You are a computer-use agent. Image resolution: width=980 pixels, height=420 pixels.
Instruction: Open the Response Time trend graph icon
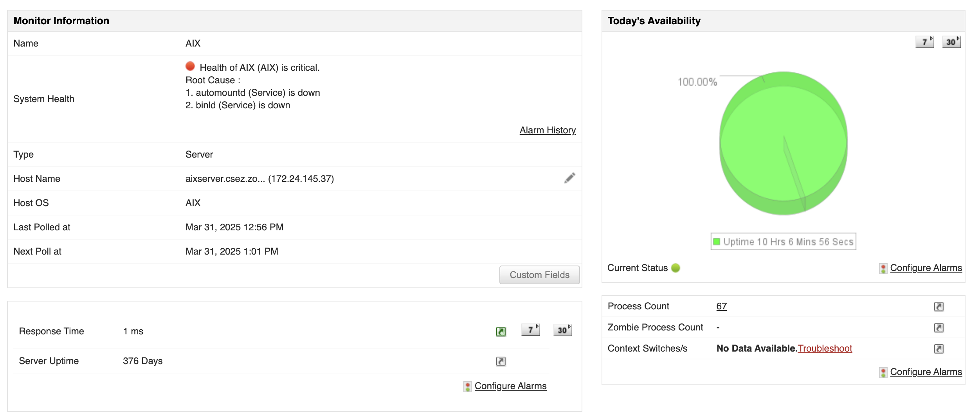point(501,331)
